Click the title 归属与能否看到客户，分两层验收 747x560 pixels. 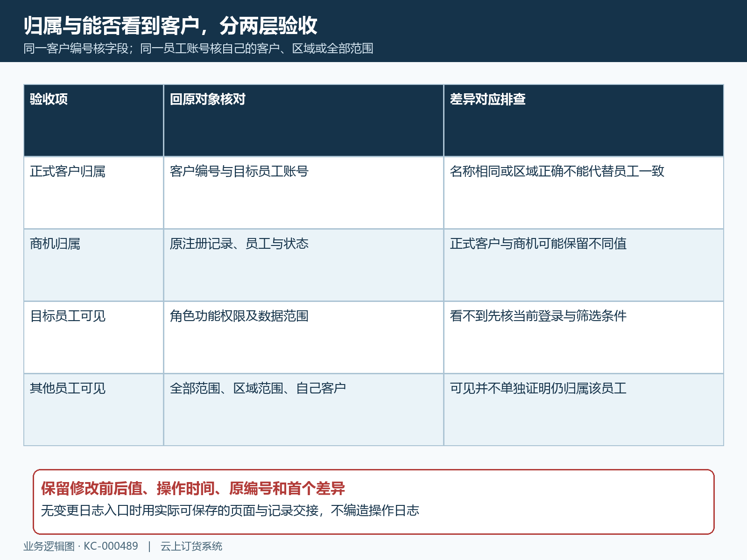coord(170,26)
